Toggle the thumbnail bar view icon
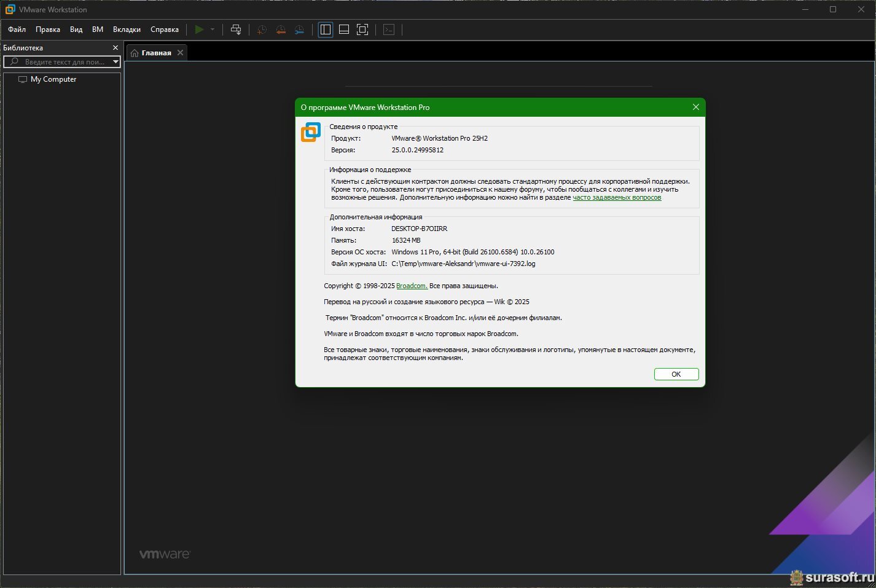 click(x=344, y=29)
